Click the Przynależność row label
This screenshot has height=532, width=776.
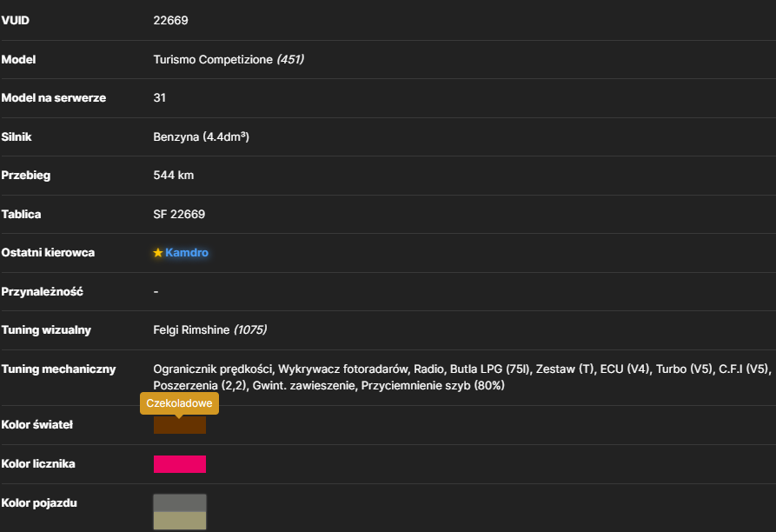[42, 291]
